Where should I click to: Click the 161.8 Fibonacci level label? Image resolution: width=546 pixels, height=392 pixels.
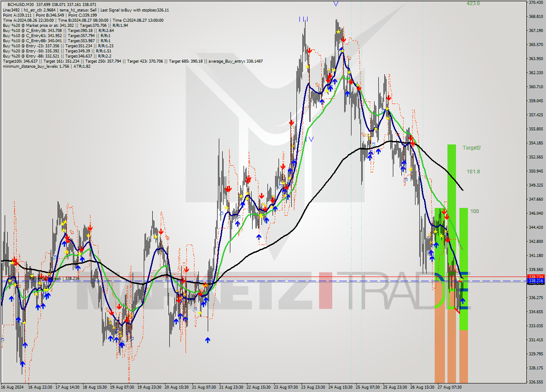(x=473, y=172)
